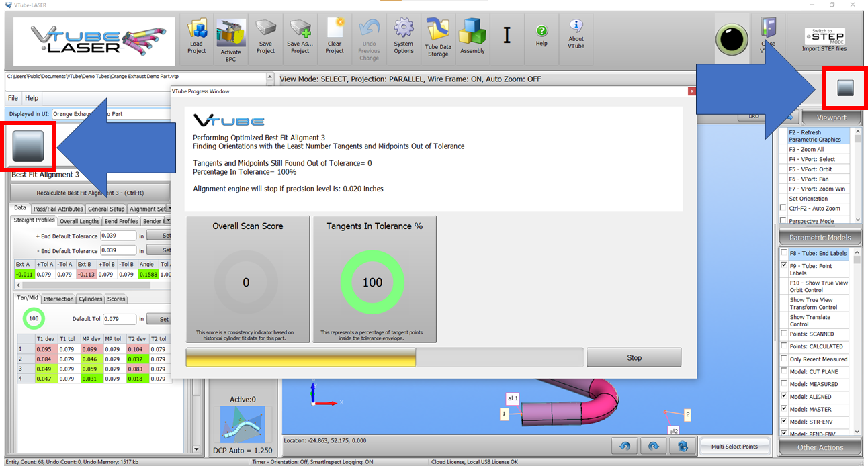Expand the Other Actions panel
This screenshot has height=466, width=868.
coord(820,447)
